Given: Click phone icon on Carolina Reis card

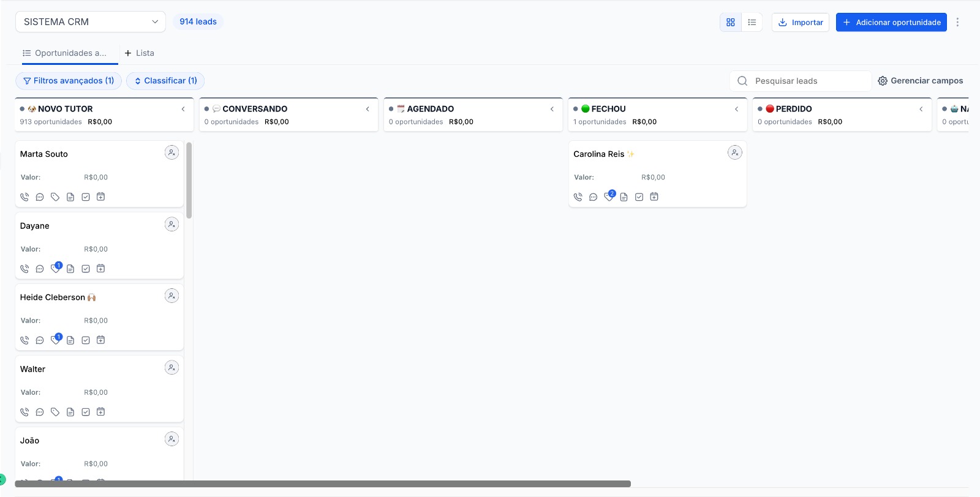Looking at the screenshot, I should pos(578,197).
